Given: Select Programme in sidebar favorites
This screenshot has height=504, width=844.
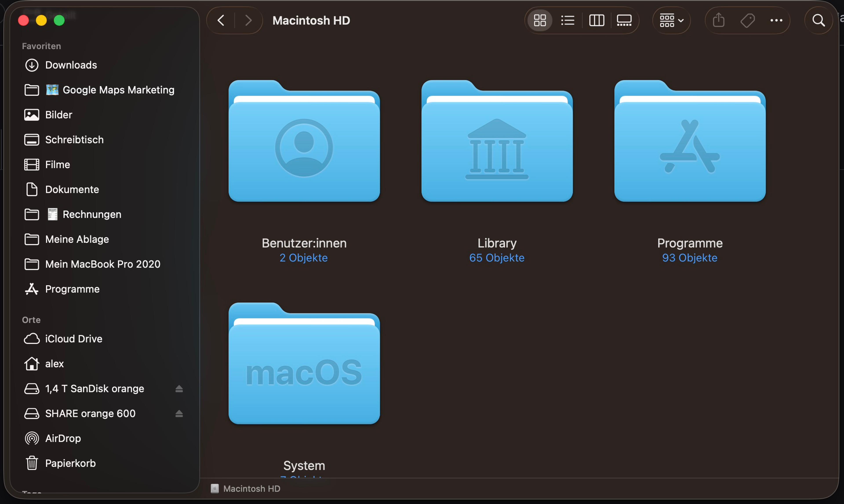Looking at the screenshot, I should pyautogui.click(x=105, y=289).
